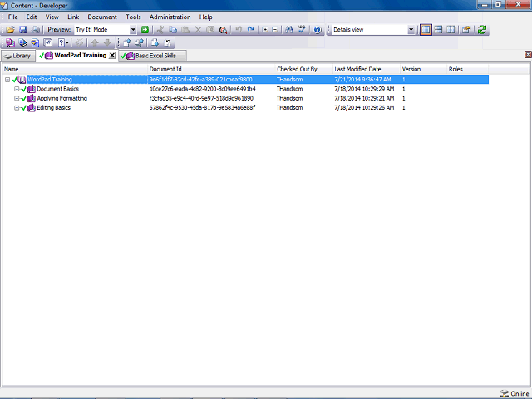Click the Undo arrow icon
Image resolution: width=532 pixels, height=399 pixels.
tap(239, 30)
